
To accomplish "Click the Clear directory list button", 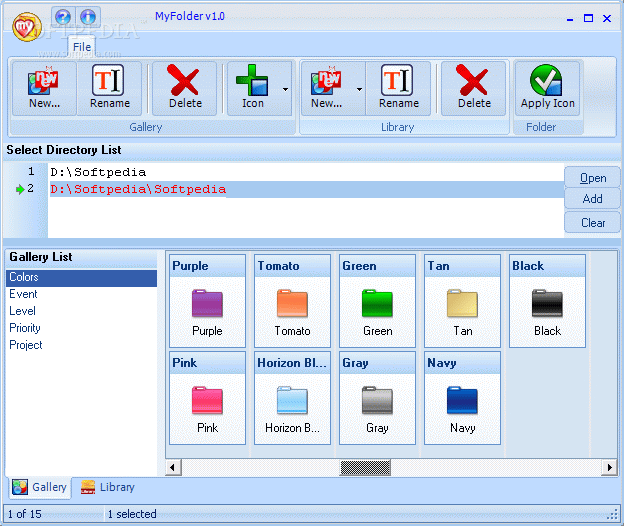I will 593,222.
